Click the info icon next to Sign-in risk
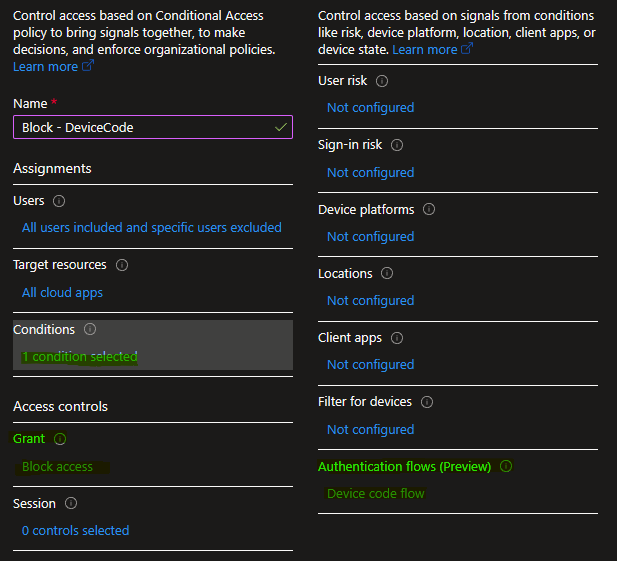Image resolution: width=617 pixels, height=561 pixels. pyautogui.click(x=397, y=145)
